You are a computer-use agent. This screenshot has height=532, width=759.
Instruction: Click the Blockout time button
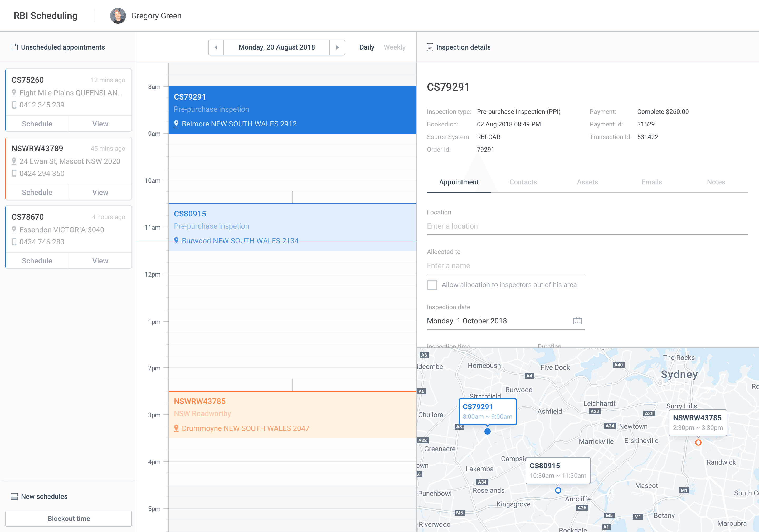[69, 519]
